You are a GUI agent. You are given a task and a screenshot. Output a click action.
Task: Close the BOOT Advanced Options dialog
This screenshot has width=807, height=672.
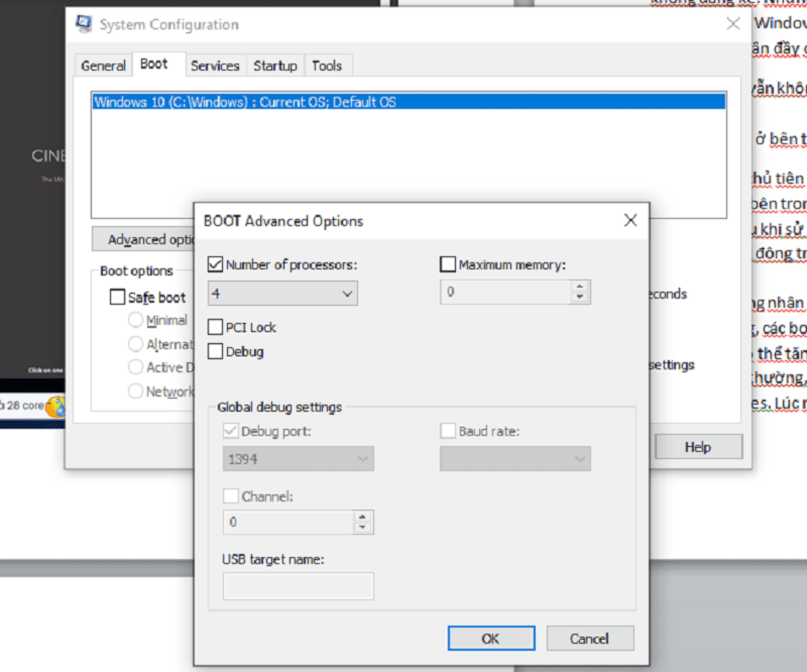coord(631,221)
